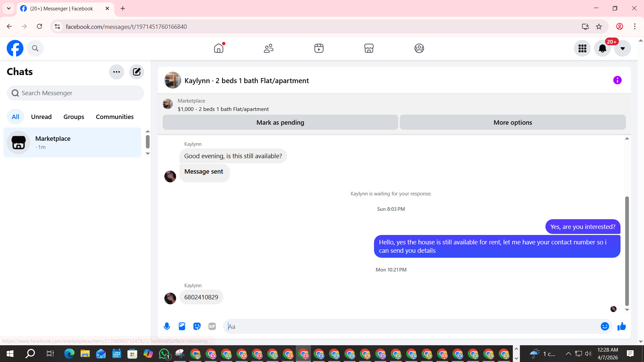Choose a sticker icon
644x362 pixels.
197,326
